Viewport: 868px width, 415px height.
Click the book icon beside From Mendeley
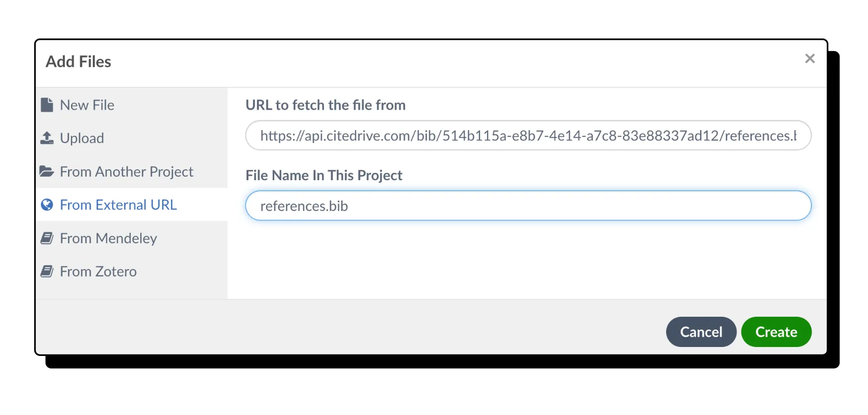click(x=47, y=238)
